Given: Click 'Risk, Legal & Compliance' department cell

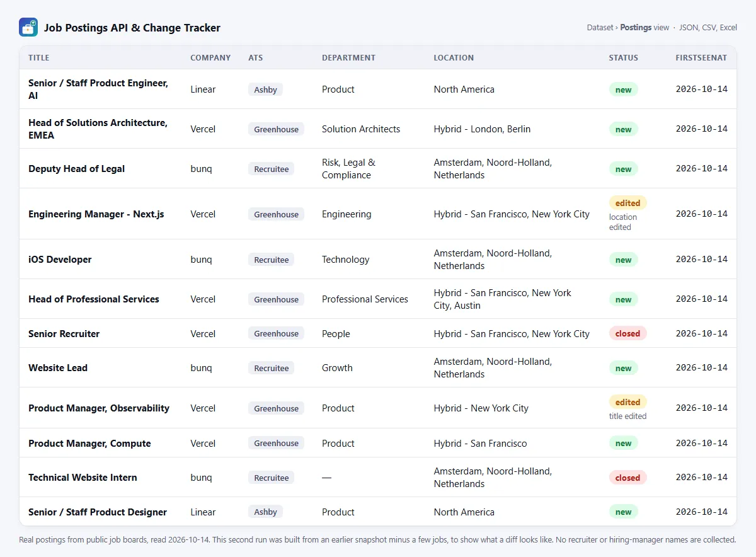Looking at the screenshot, I should (x=348, y=169).
